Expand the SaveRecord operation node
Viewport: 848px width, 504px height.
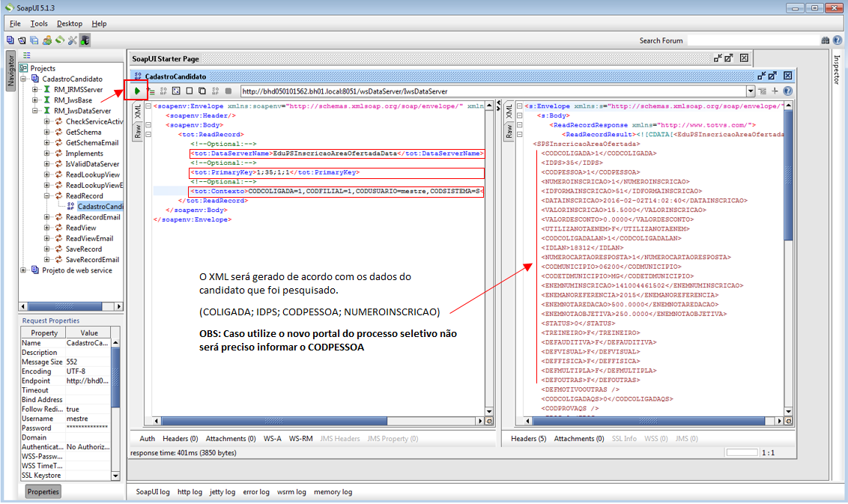[48, 249]
